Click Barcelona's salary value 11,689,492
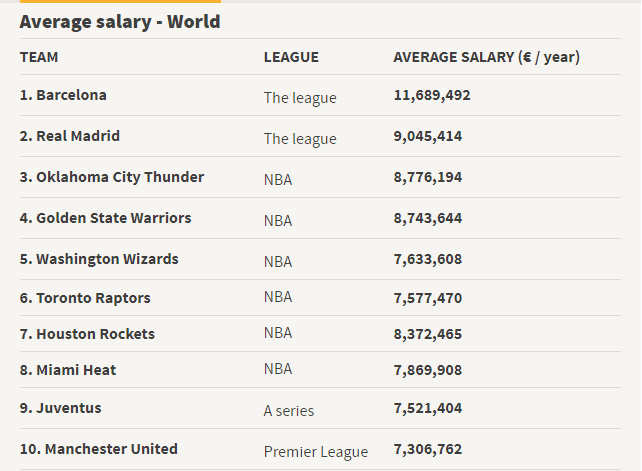 click(x=432, y=95)
